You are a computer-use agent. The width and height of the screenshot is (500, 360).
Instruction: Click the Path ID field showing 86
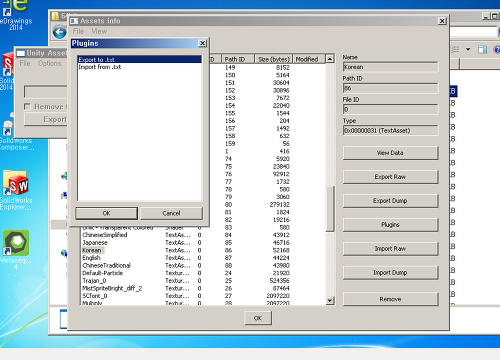tap(390, 88)
